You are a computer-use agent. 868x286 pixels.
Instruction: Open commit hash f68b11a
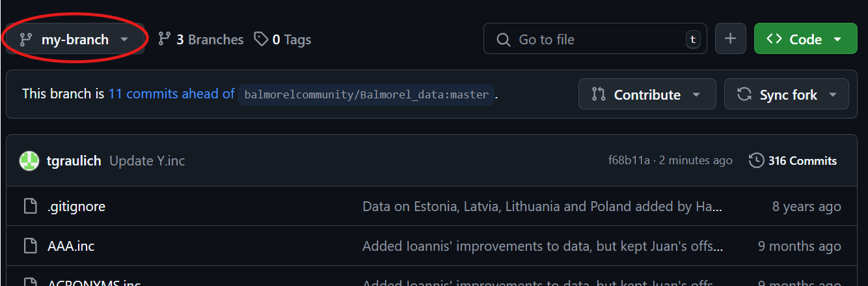click(629, 161)
